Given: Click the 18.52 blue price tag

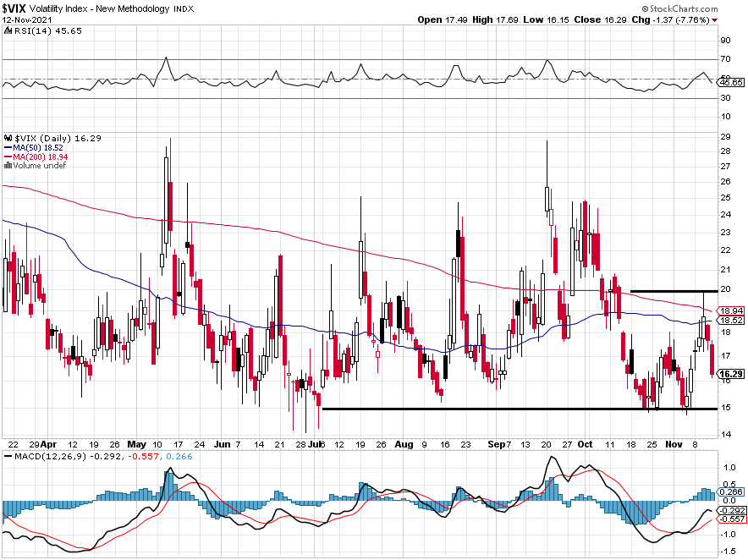Looking at the screenshot, I should (731, 320).
